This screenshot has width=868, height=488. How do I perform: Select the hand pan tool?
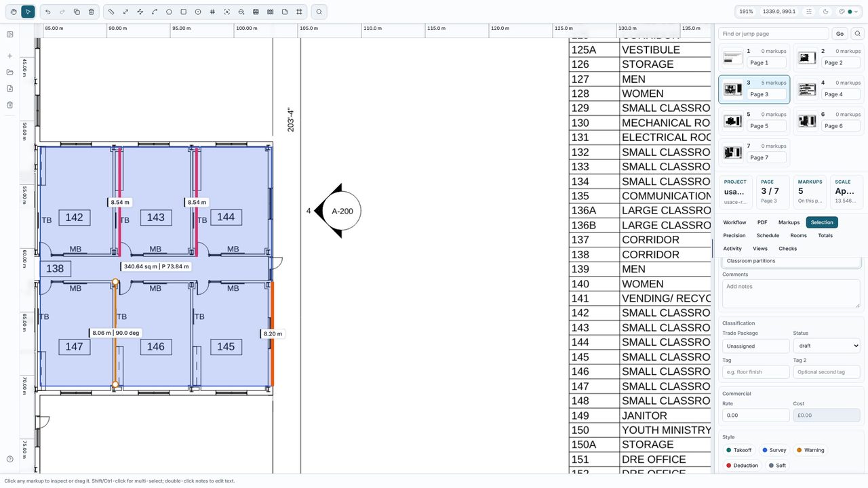[14, 12]
